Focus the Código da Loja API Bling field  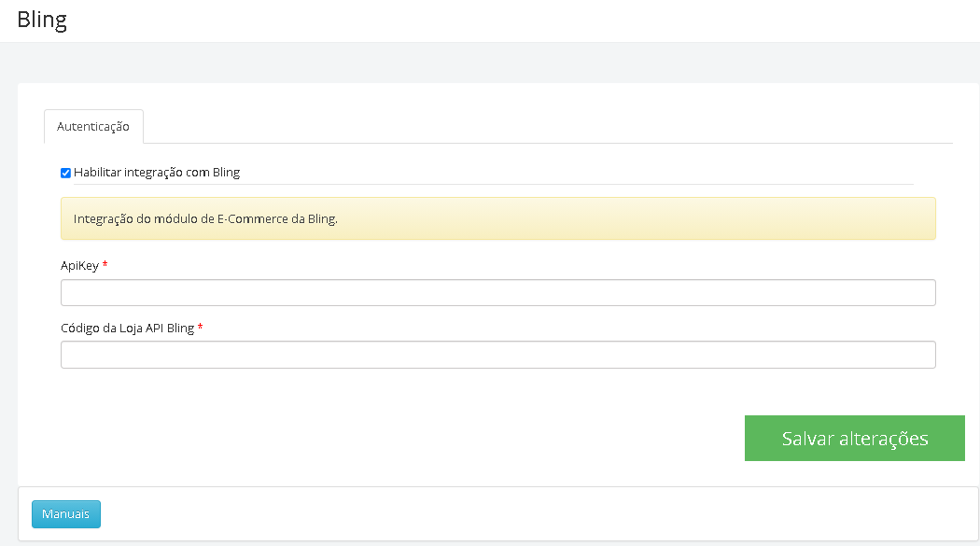click(498, 355)
